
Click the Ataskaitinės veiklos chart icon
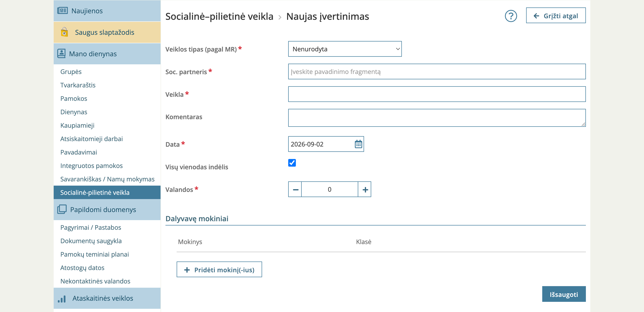pos(62,299)
